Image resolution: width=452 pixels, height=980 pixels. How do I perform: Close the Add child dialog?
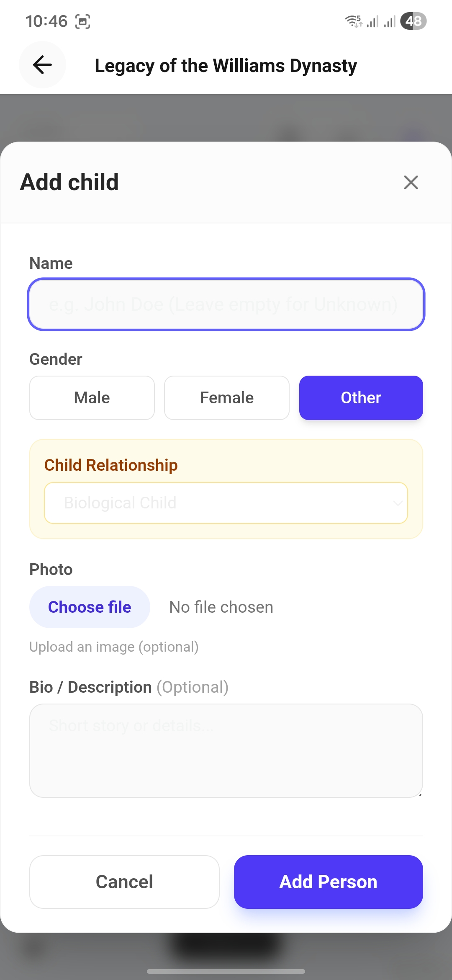[411, 182]
